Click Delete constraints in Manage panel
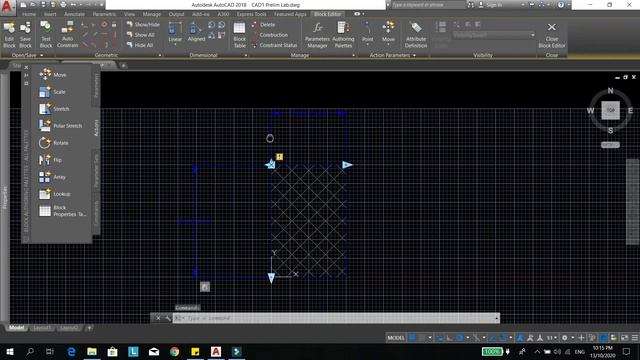Viewport: 640px width, 360px height. coord(263,24)
